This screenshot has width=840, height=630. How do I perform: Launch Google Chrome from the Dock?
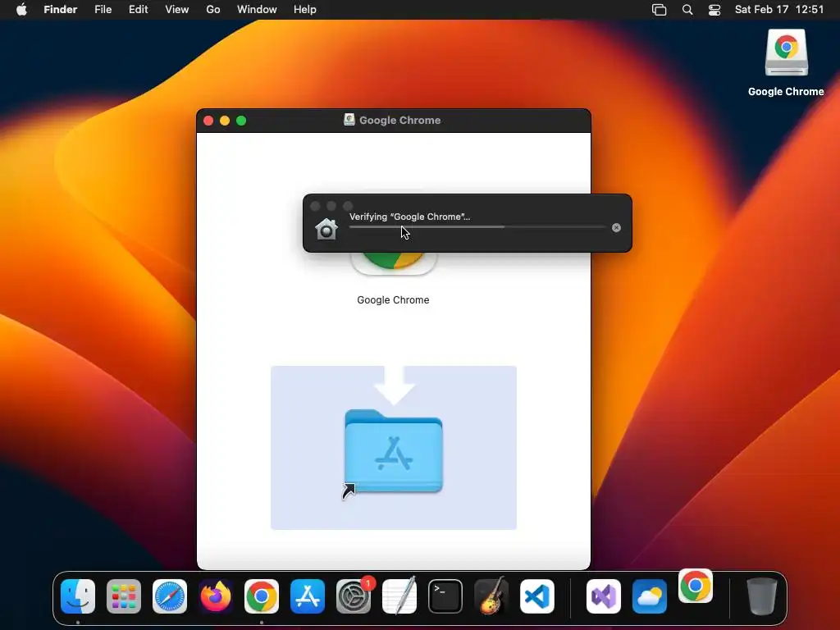262,596
